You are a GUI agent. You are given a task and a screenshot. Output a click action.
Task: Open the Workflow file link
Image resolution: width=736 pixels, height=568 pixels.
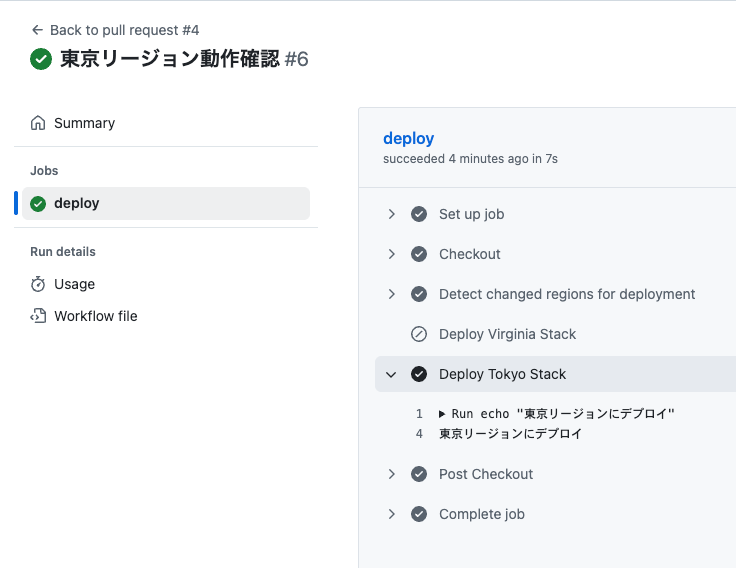tap(96, 316)
